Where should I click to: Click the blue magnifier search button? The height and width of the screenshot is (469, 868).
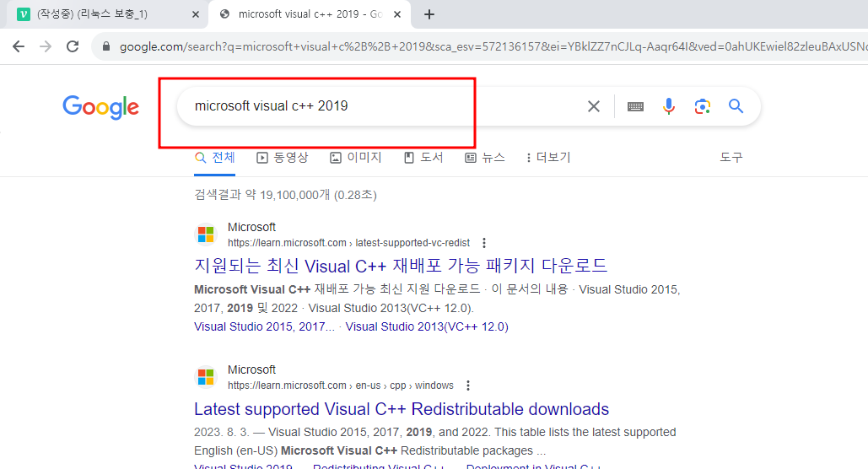(736, 105)
